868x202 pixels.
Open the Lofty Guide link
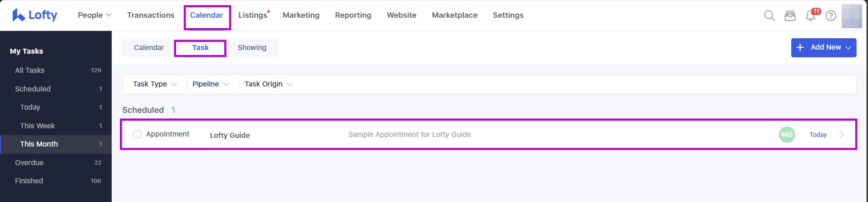coord(230,135)
